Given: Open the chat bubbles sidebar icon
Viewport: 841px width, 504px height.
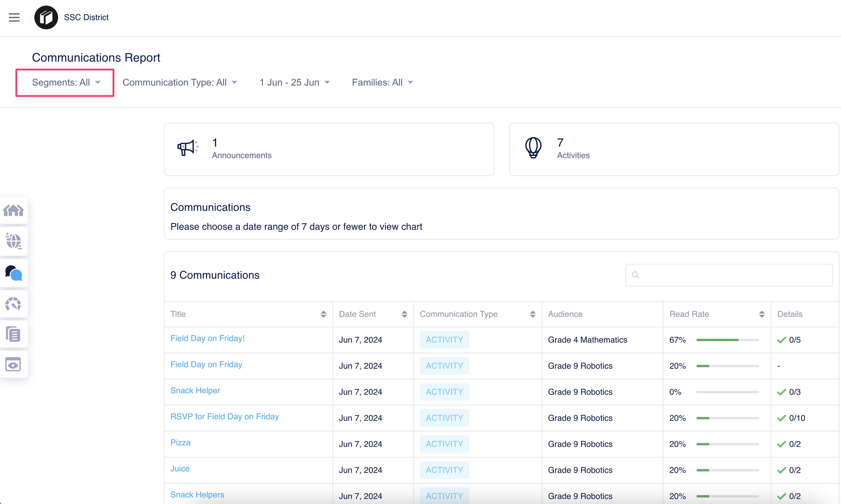Looking at the screenshot, I should (x=13, y=273).
